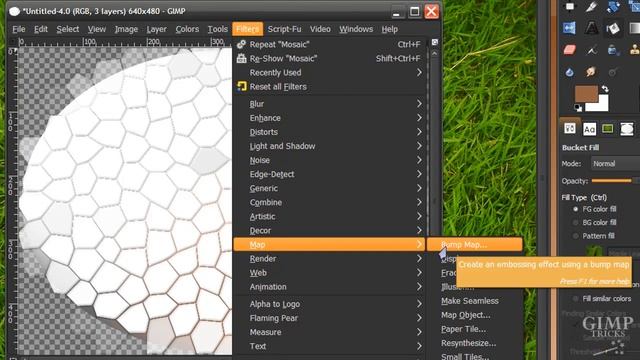The image size is (640, 360).
Task: Open the Fonts (Aa) tab
Action: [x=589, y=129]
